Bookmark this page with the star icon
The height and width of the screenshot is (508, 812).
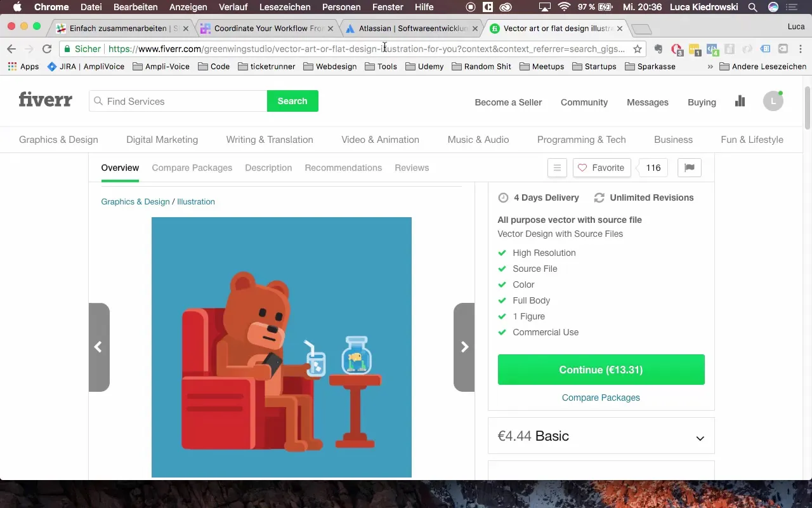point(638,49)
